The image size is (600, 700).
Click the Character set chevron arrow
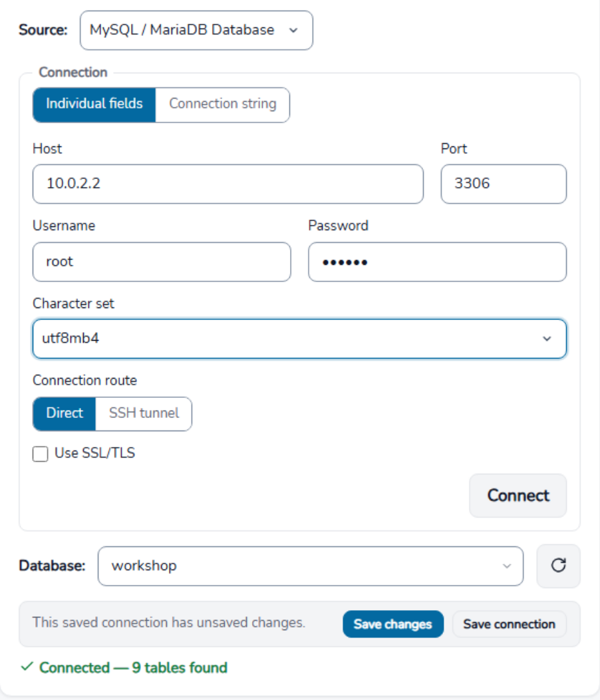547,339
